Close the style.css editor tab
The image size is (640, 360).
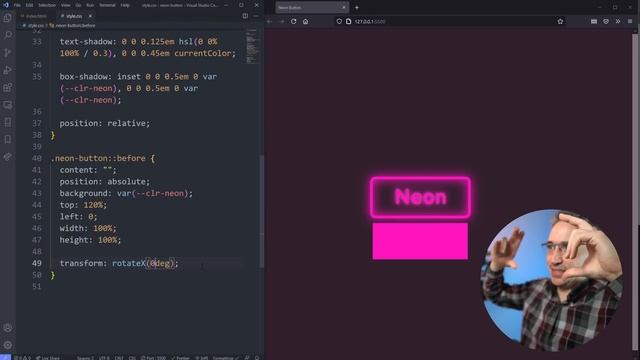(x=90, y=16)
